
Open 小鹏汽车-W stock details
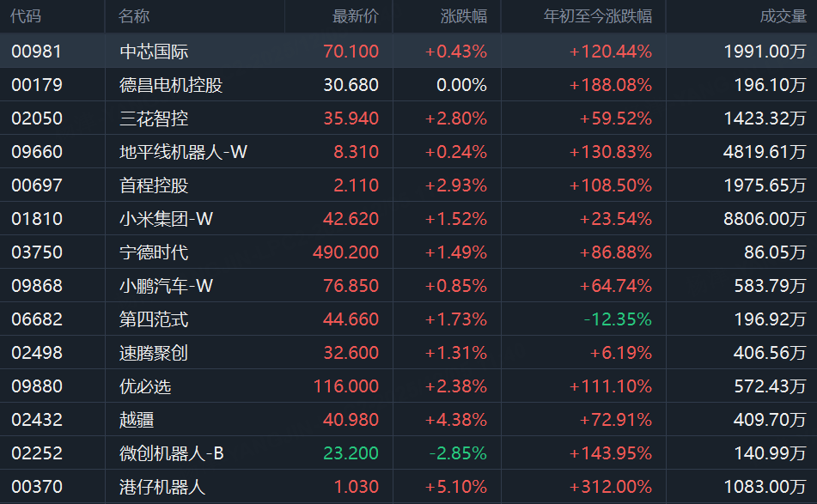click(x=166, y=286)
